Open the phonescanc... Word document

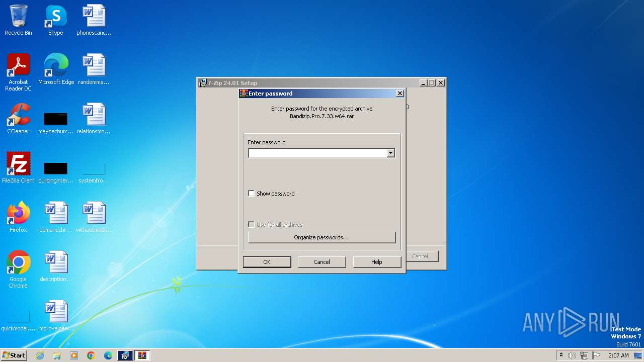(x=94, y=20)
